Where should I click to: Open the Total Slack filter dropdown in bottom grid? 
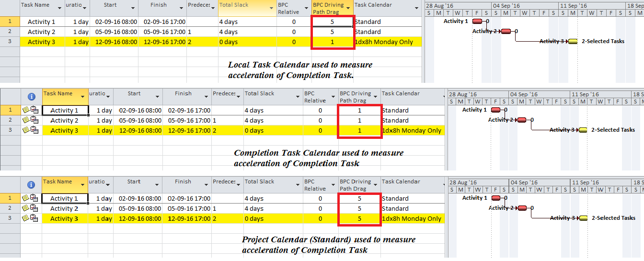[298, 185]
